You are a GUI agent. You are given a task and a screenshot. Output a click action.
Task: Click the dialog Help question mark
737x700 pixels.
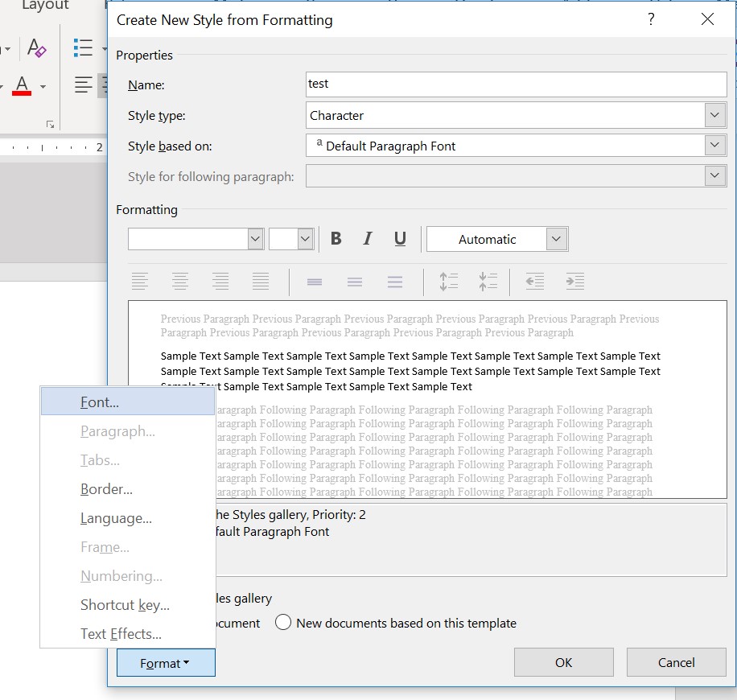tap(651, 19)
